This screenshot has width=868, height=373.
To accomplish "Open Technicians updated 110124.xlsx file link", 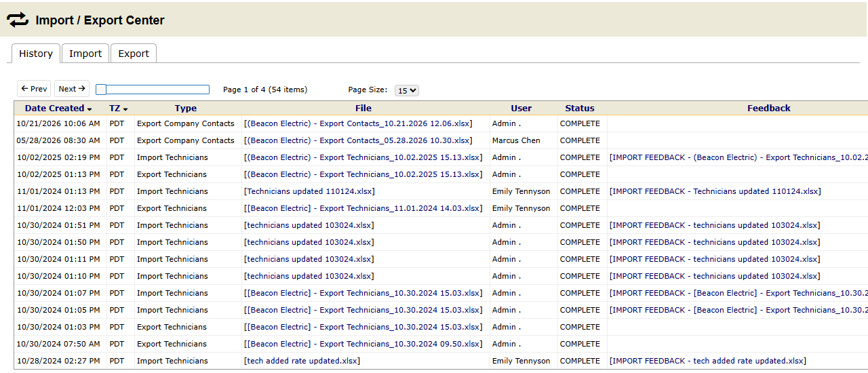I will (x=309, y=191).
